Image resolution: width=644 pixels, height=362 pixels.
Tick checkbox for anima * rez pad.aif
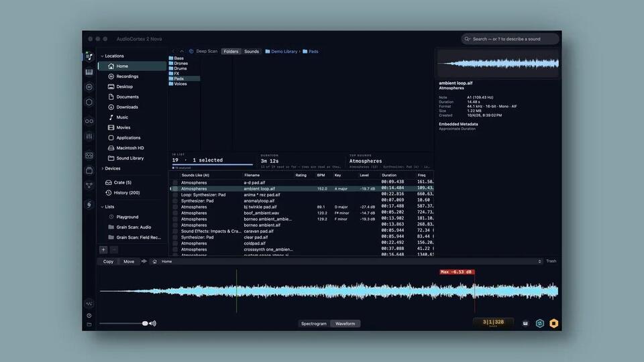175,194
